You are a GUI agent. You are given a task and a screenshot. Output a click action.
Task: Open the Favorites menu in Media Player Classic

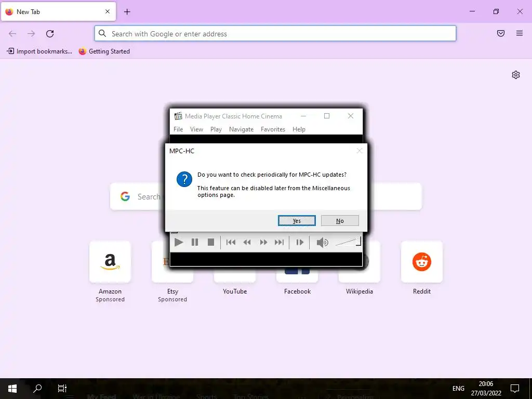273,129
